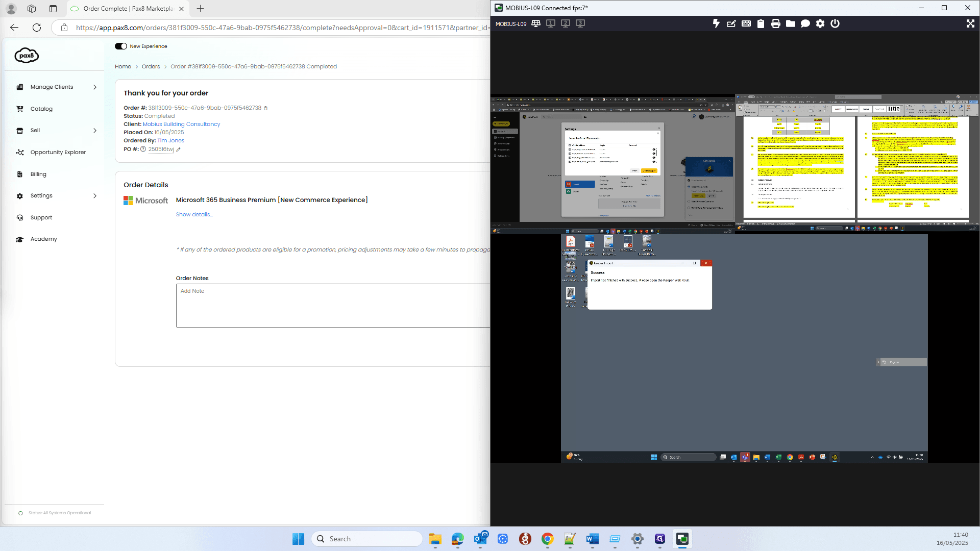Screen dimensions: 980x551
Task: Click the PO # help question icon
Action: point(143,149)
